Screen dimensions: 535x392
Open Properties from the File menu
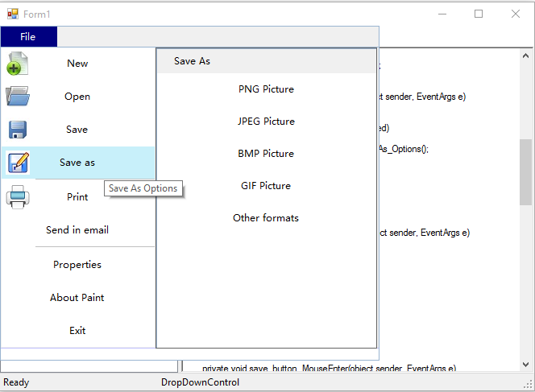(x=77, y=265)
